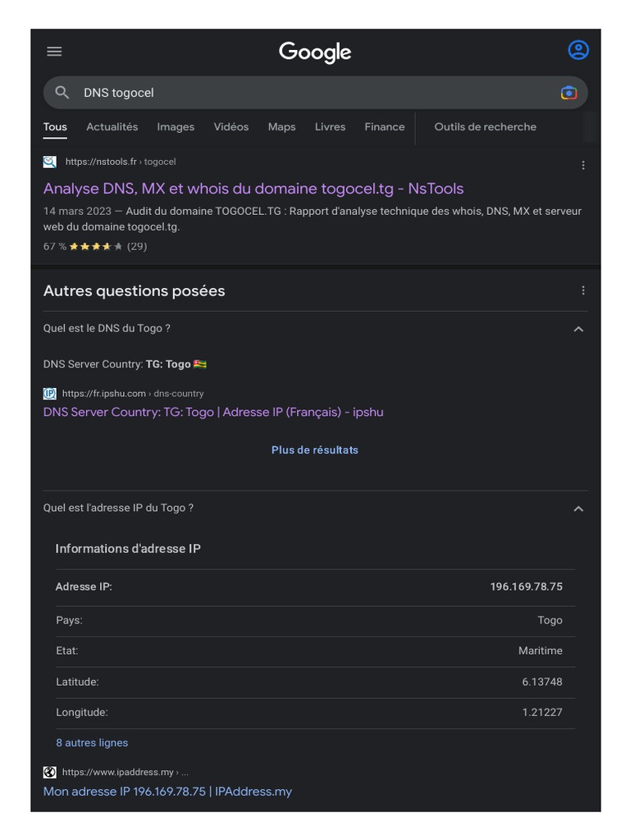
Task: Switch to the Images tab
Action: pos(176,127)
